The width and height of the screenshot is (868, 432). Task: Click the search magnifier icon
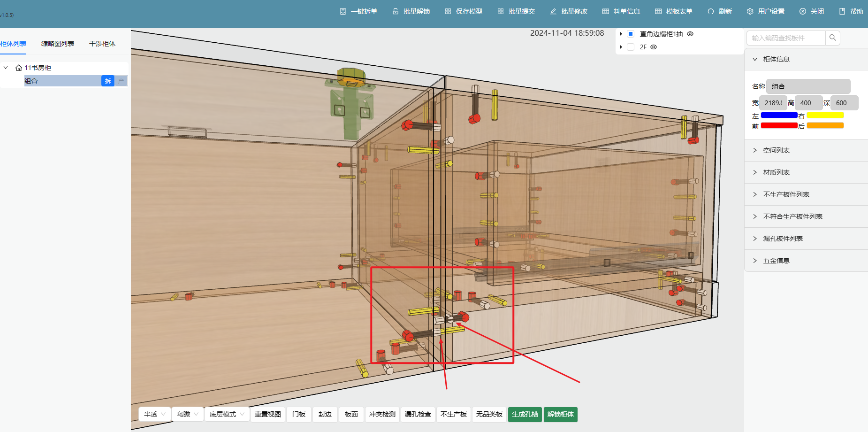click(832, 38)
